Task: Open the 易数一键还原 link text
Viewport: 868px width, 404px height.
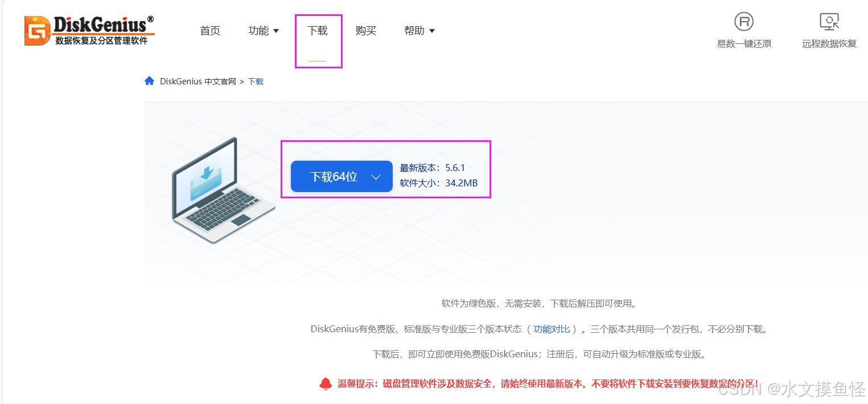Action: [744, 44]
